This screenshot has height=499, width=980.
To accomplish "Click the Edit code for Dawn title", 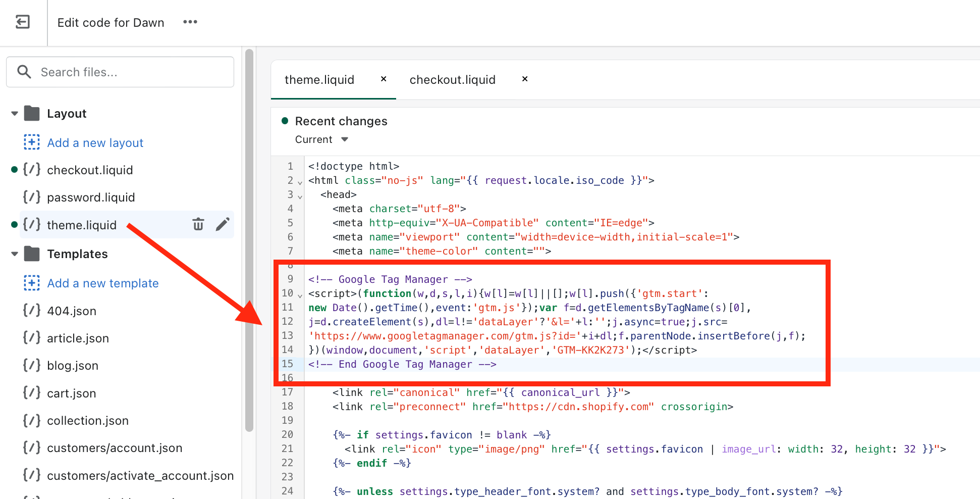I will pos(111,23).
